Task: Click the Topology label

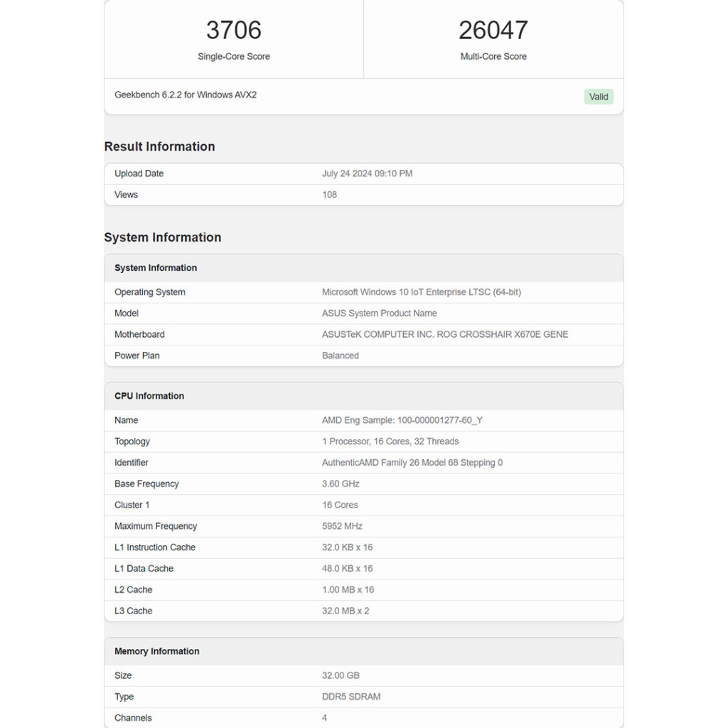Action: pos(132,441)
